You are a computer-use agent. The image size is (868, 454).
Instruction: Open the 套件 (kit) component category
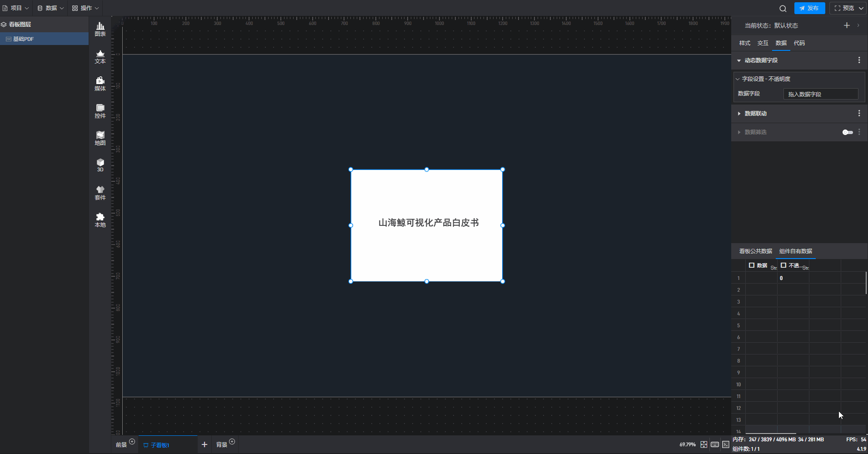[x=100, y=193]
